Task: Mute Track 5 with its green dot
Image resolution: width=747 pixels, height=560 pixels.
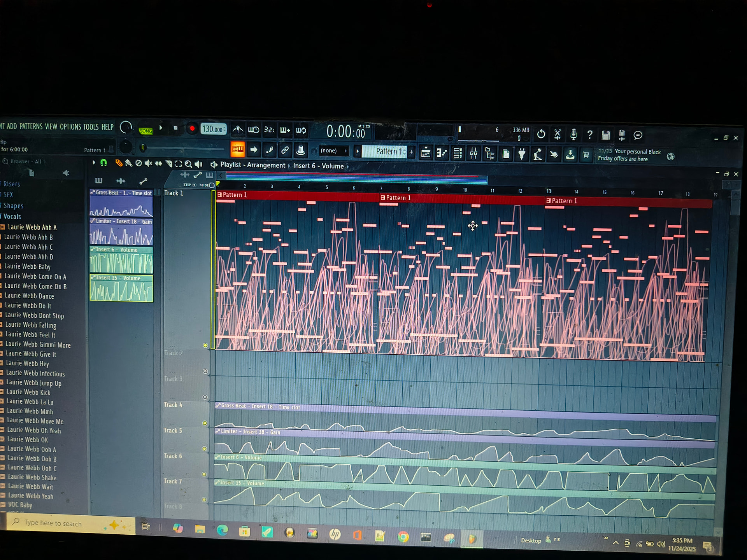Action: click(x=204, y=448)
